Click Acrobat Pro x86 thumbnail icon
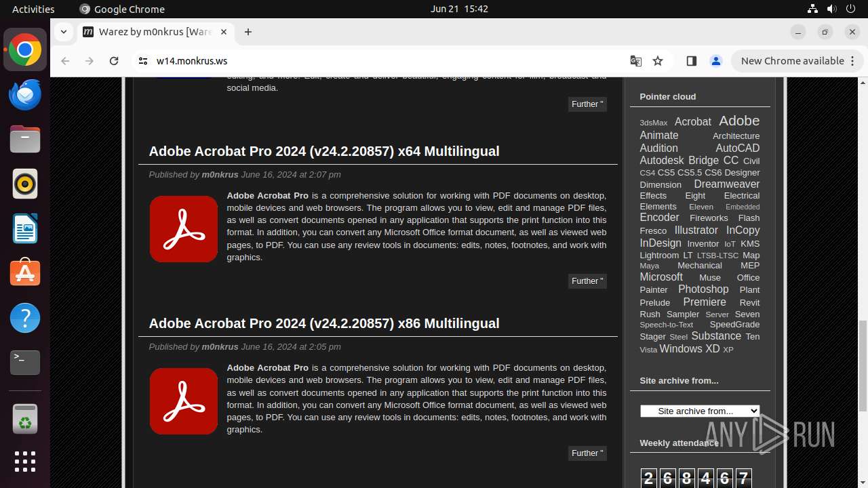This screenshot has width=868, height=488. 184,401
